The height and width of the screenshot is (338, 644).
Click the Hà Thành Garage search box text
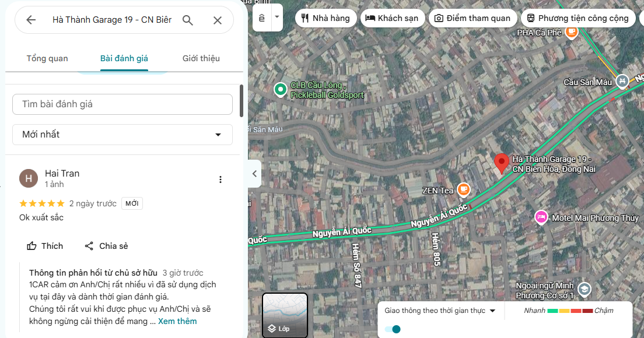pos(112,20)
